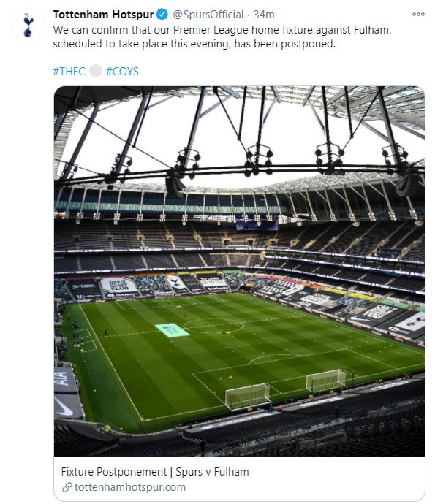435x504 pixels.
Task: Click the white circle emoji after #THFC
Action: coord(96,71)
